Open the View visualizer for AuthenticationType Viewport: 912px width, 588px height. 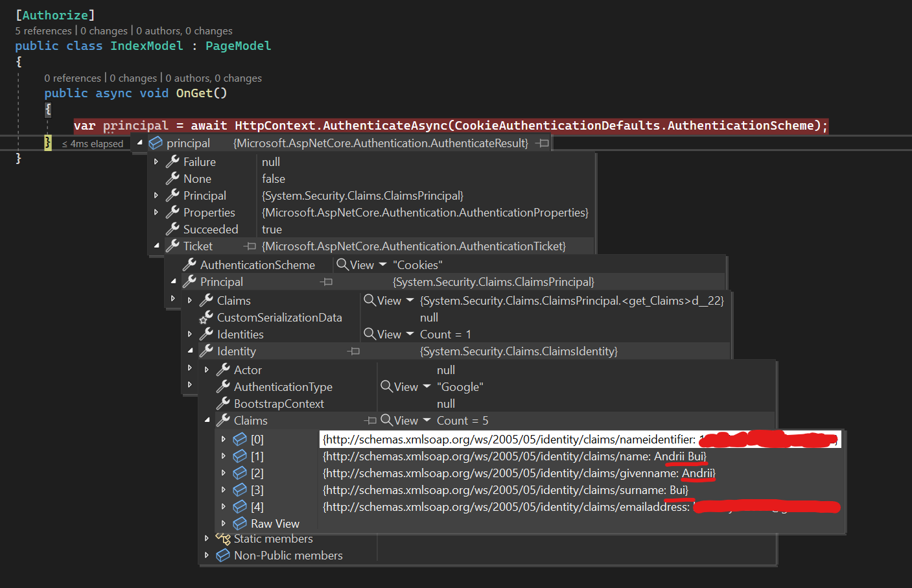399,386
